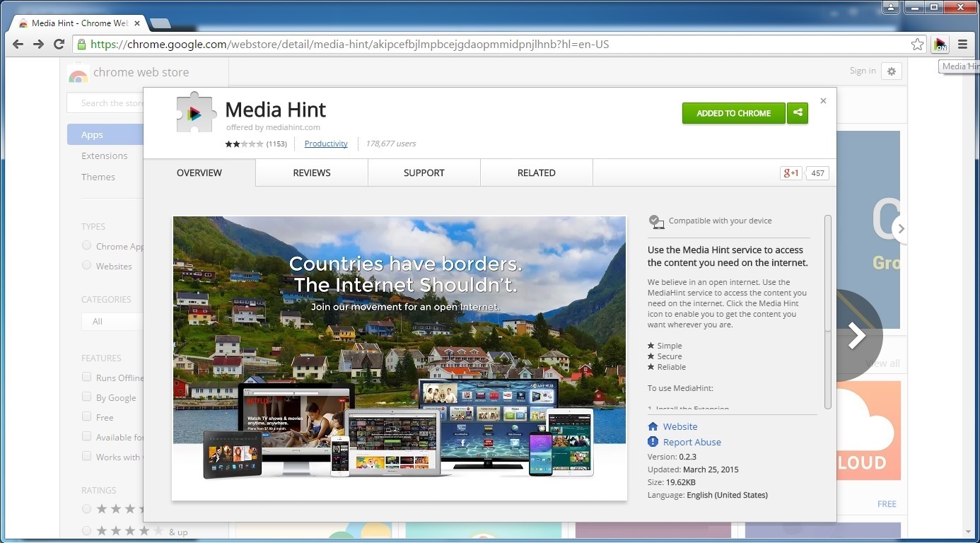Open the Media Hint extension toolbar icon
The image size is (980, 543).
click(940, 45)
